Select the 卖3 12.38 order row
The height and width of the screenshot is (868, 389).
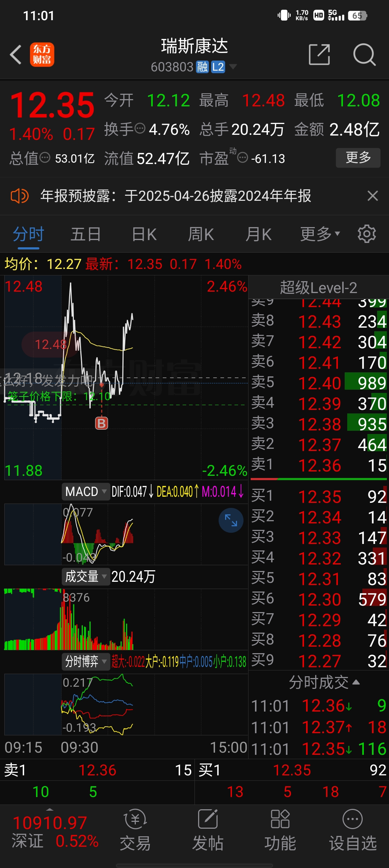(x=319, y=424)
